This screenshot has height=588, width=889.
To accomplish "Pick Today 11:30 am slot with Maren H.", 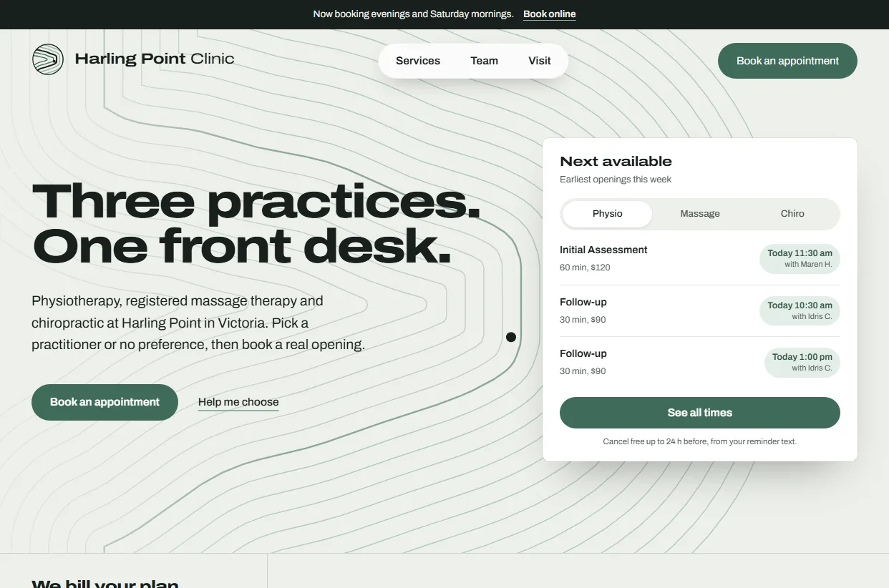I will point(800,258).
